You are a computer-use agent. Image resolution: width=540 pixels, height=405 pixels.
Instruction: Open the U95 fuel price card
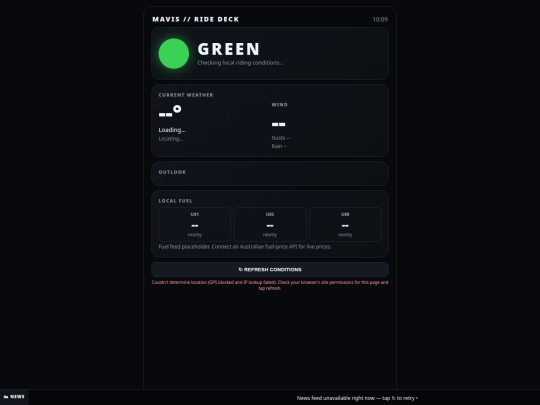[270, 224]
